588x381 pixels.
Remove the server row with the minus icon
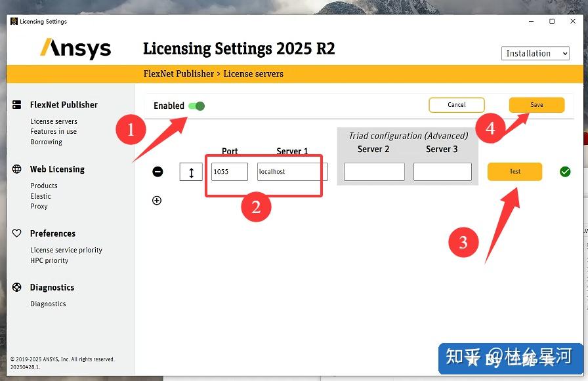click(x=157, y=172)
